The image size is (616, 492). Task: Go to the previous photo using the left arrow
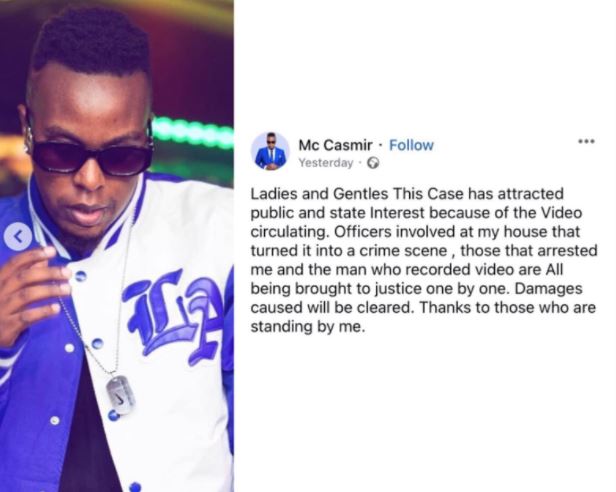(x=18, y=237)
